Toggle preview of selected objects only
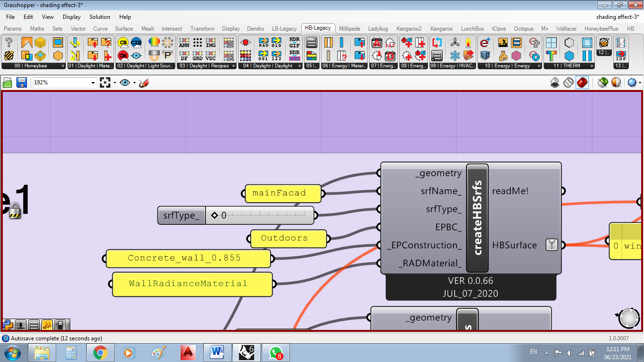The width and height of the screenshot is (644, 362). tap(603, 82)
